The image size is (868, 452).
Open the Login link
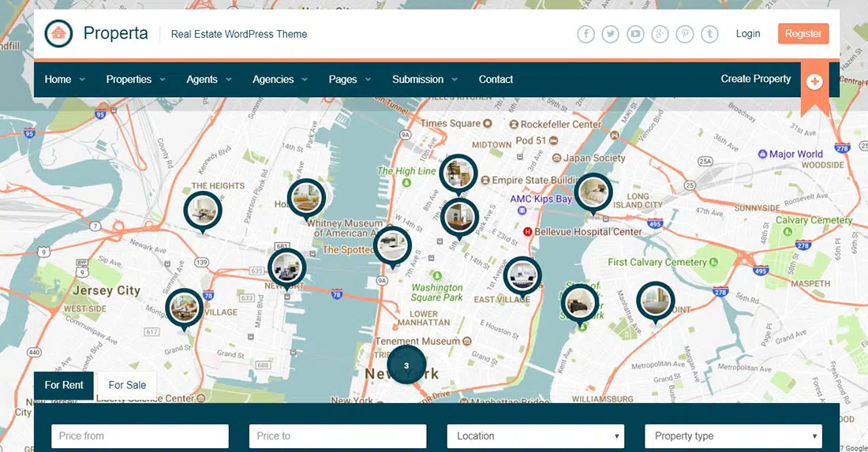click(747, 34)
